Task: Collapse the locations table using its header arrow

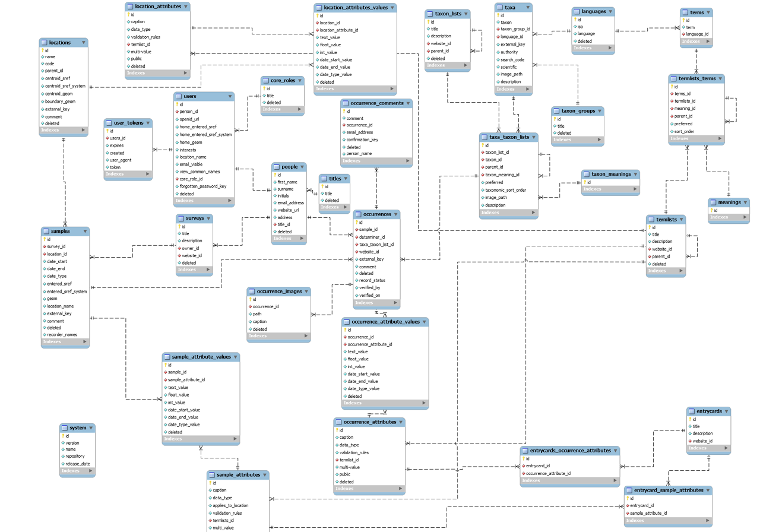Action: [x=84, y=42]
